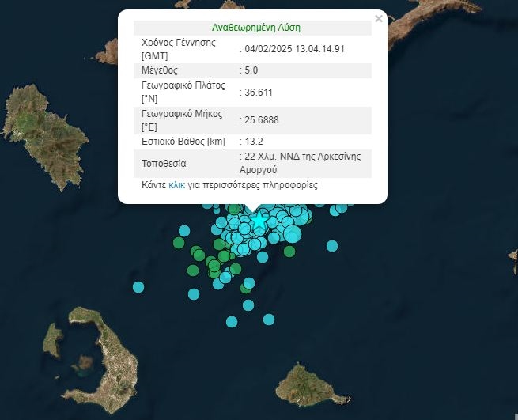518x420 pixels.
Task: Click the magnitude value 5.0
Action: (251, 70)
